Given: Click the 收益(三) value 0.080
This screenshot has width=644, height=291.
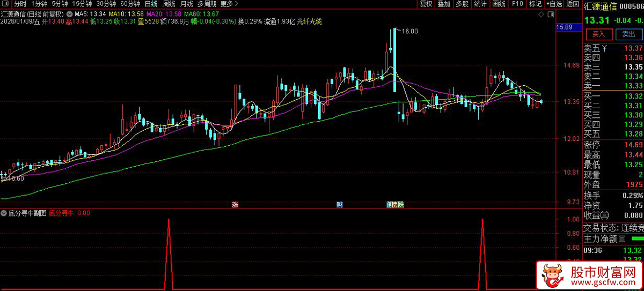Looking at the screenshot, I should 633,215.
